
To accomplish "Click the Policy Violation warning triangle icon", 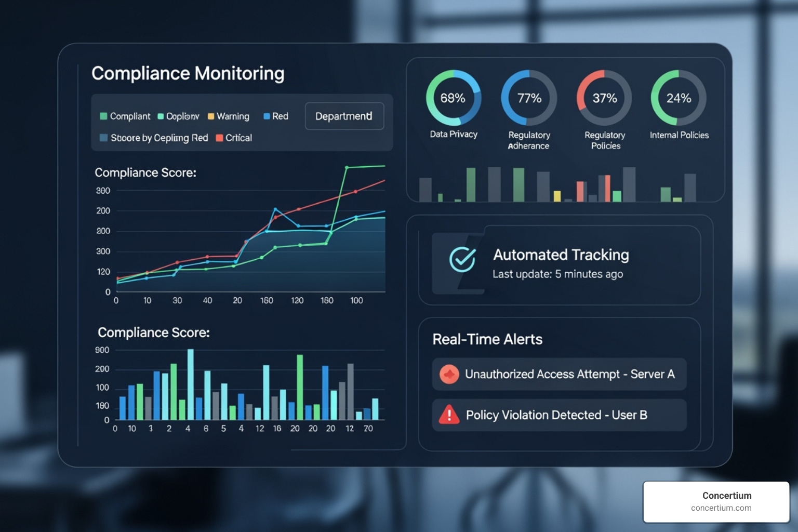I will click(x=448, y=415).
